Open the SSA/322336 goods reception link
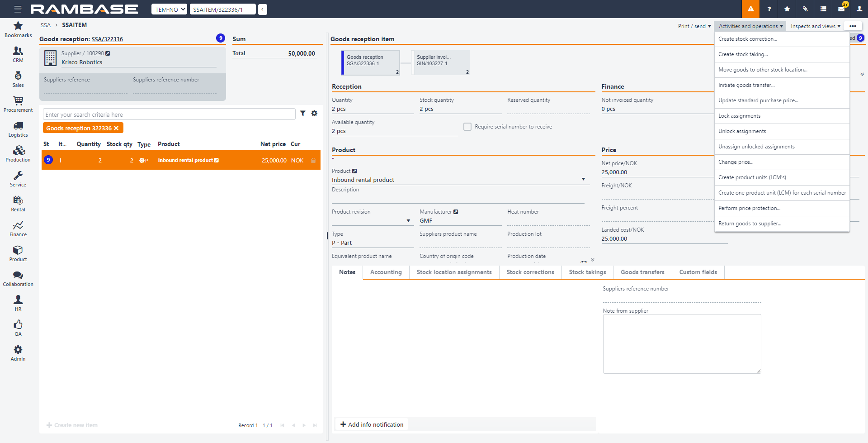Viewport: 868px width, 443px height. (x=107, y=39)
